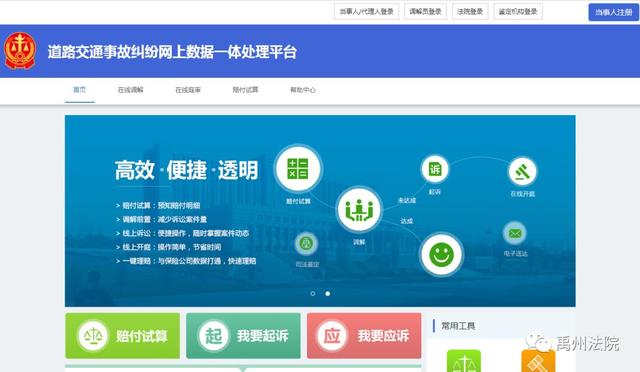Open the red 我要应诉 card

(x=364, y=336)
